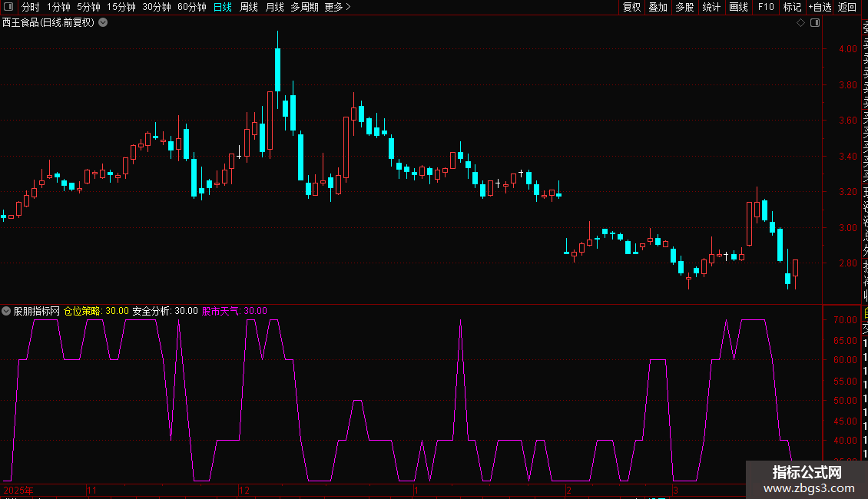Select the 60分钟 period tab

(192, 7)
